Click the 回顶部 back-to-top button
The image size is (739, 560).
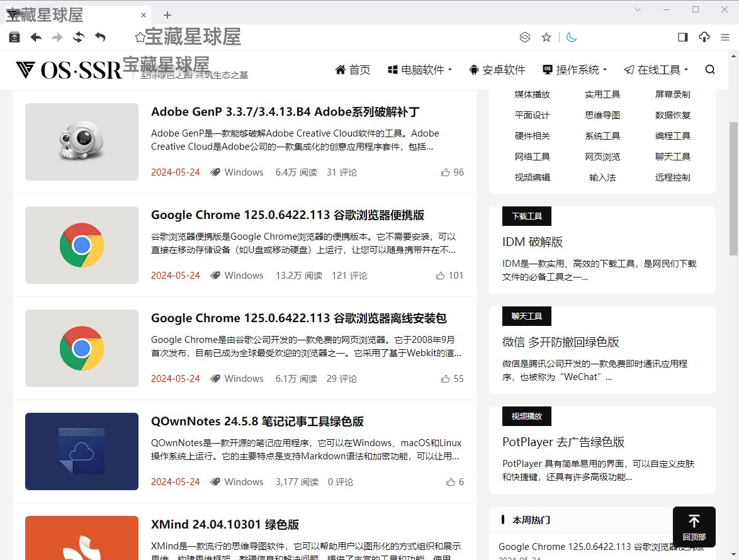click(694, 527)
